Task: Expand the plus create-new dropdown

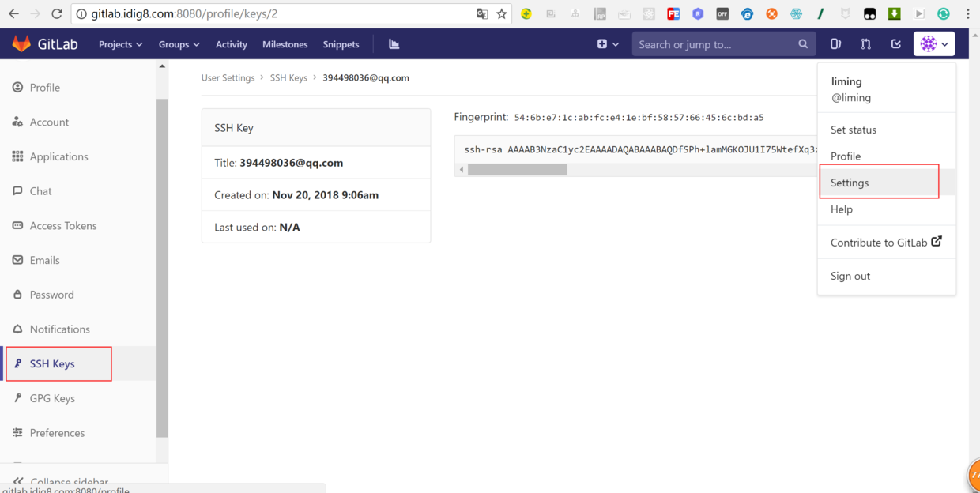Action: coord(607,44)
